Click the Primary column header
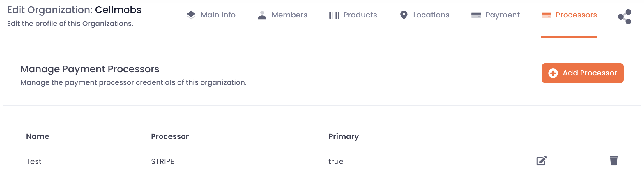This screenshot has width=644, height=183. (344, 136)
